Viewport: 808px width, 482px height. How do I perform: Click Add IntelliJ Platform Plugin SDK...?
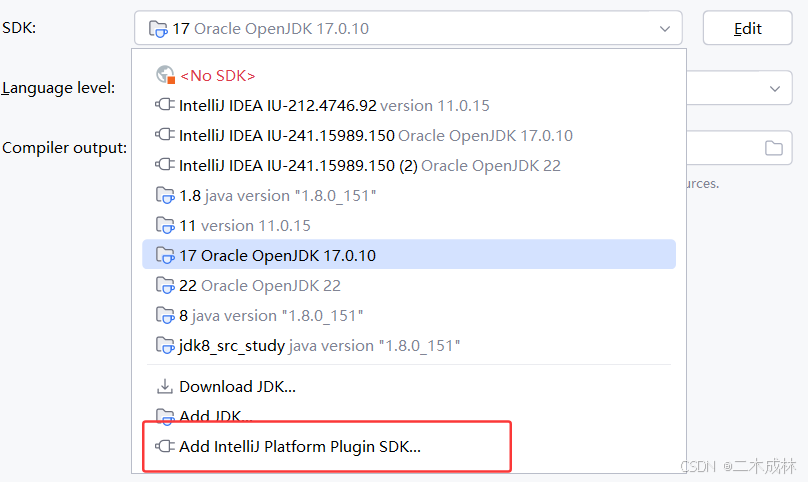(x=409, y=446)
